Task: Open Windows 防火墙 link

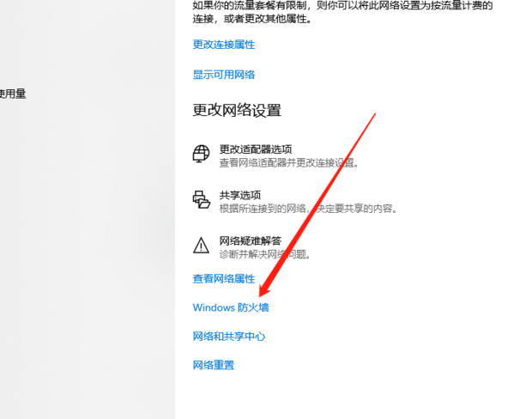Action: coord(231,307)
